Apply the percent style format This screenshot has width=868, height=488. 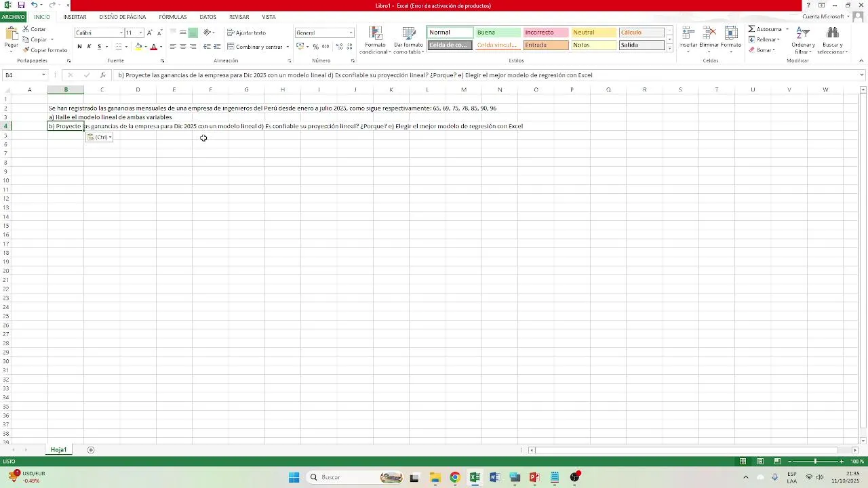pyautogui.click(x=315, y=47)
